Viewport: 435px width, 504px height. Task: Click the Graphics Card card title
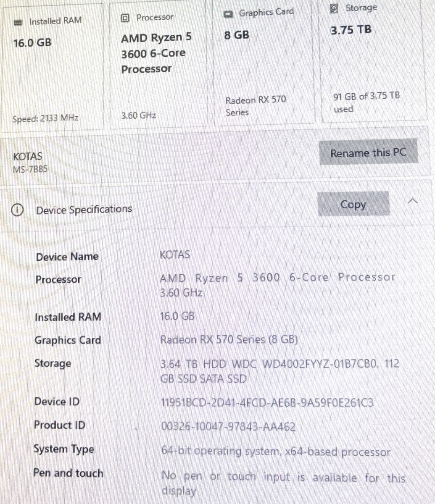coord(266,13)
